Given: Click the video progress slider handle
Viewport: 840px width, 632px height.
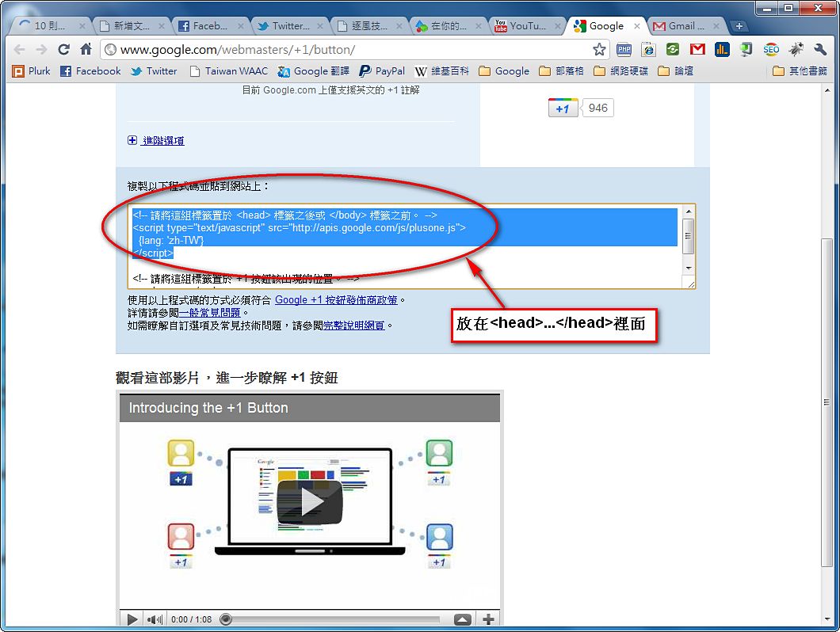Looking at the screenshot, I should pos(226,619).
